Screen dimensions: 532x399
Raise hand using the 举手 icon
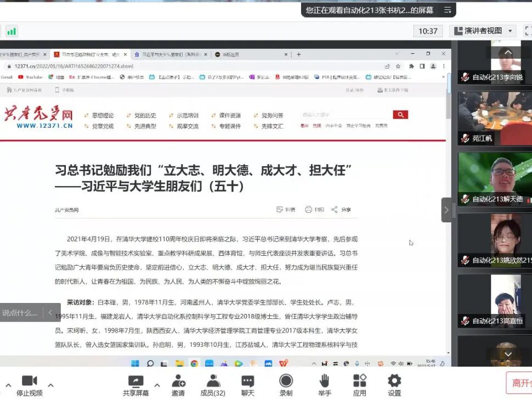[x=324, y=381]
